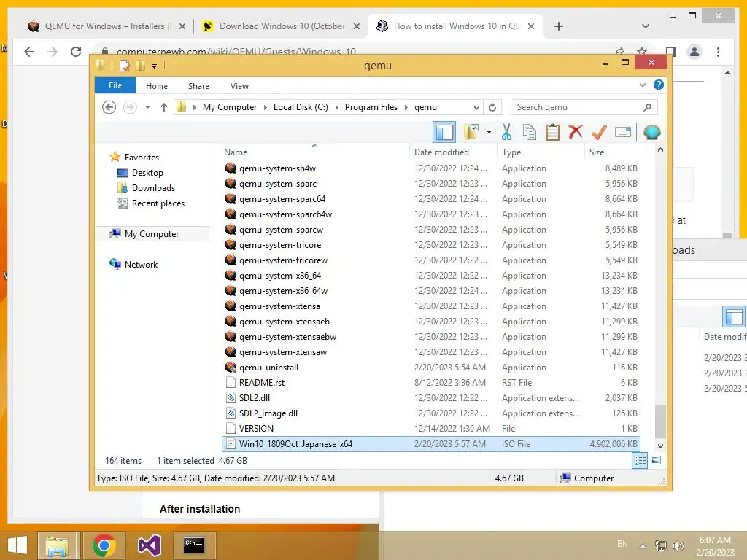Toggle the preview pane layout icon
Image resolution: width=747 pixels, height=560 pixels.
pyautogui.click(x=444, y=132)
